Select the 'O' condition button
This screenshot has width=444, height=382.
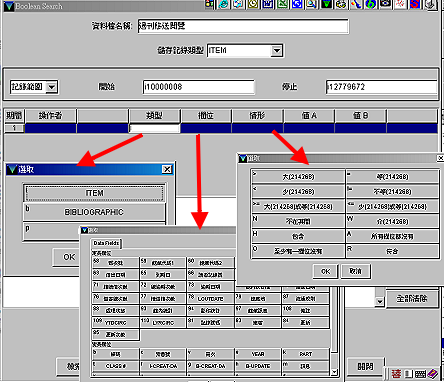tap(298, 251)
